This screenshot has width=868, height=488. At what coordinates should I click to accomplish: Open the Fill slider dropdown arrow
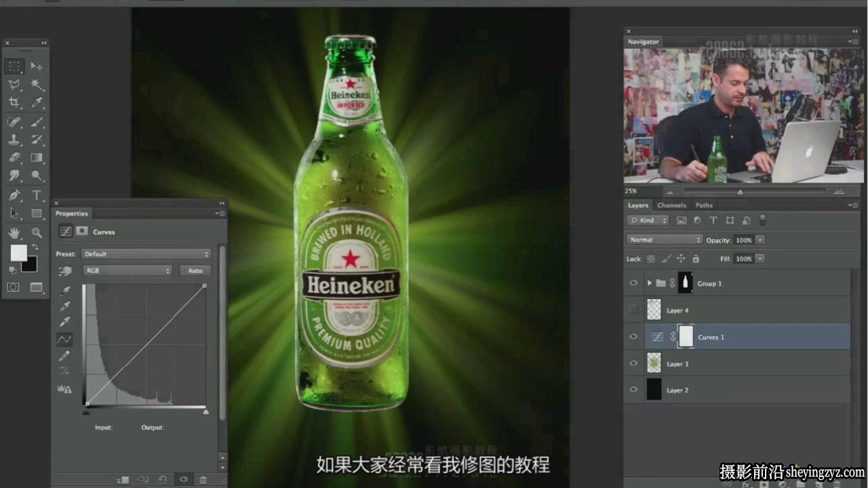(760, 259)
